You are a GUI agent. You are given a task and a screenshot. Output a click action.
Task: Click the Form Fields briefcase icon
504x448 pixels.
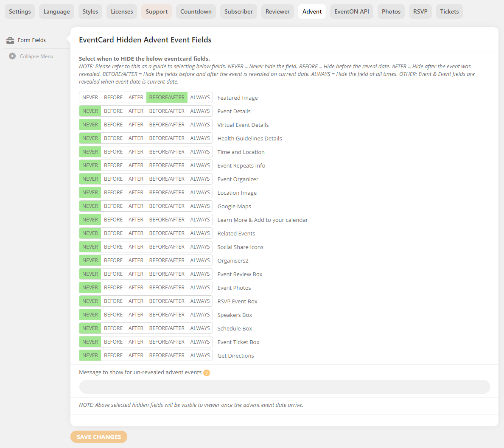[x=10, y=40]
